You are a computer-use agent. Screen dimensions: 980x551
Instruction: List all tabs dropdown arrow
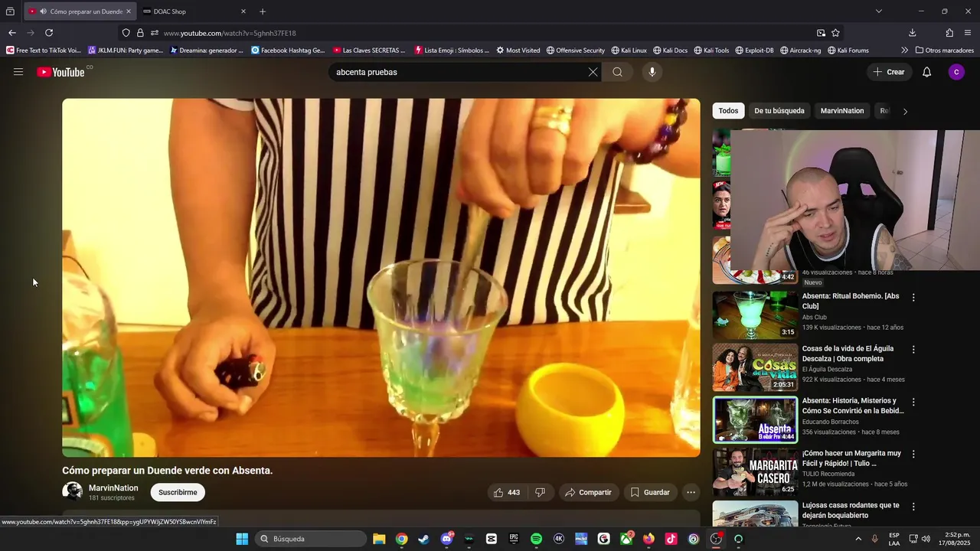878,11
